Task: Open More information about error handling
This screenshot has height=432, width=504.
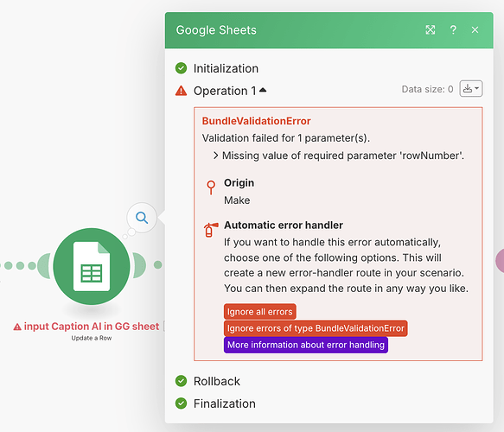Action: point(306,345)
